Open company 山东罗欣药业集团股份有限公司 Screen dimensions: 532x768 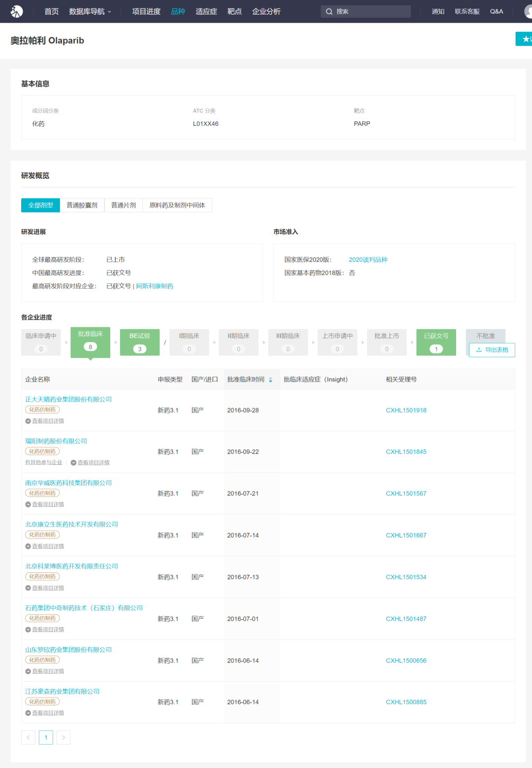(x=68, y=650)
